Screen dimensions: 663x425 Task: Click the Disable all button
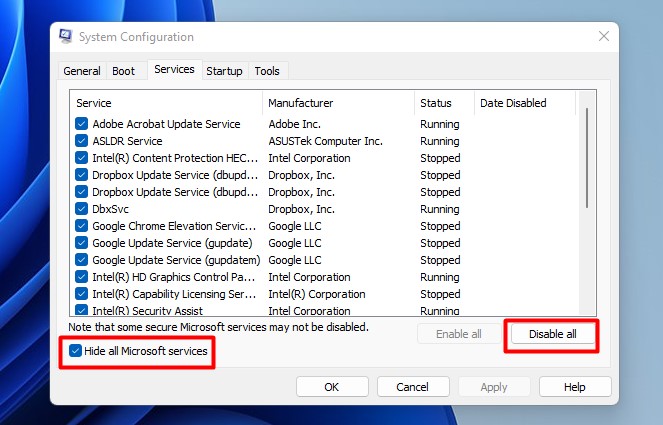click(553, 334)
